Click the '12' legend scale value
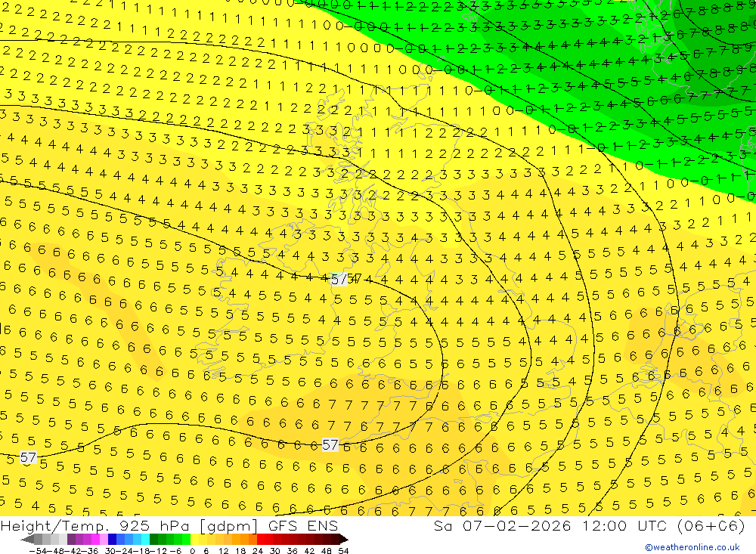This screenshot has height=554, width=756. click(224, 551)
